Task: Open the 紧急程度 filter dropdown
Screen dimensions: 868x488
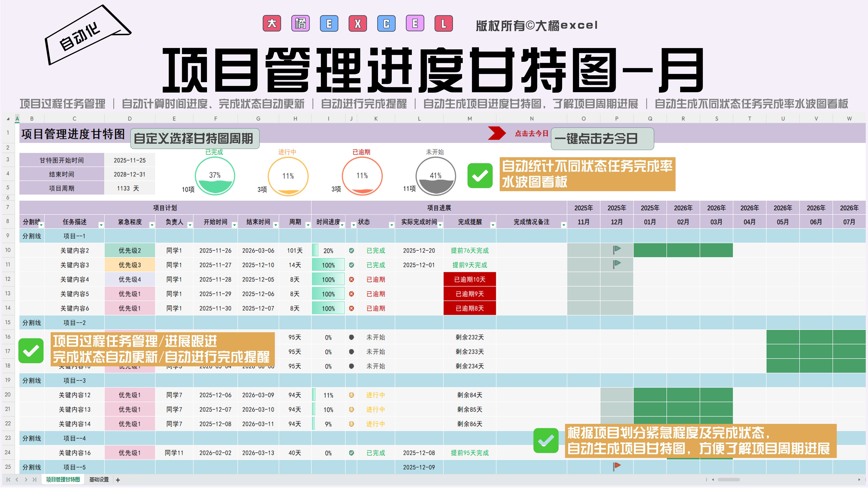Action: point(152,225)
